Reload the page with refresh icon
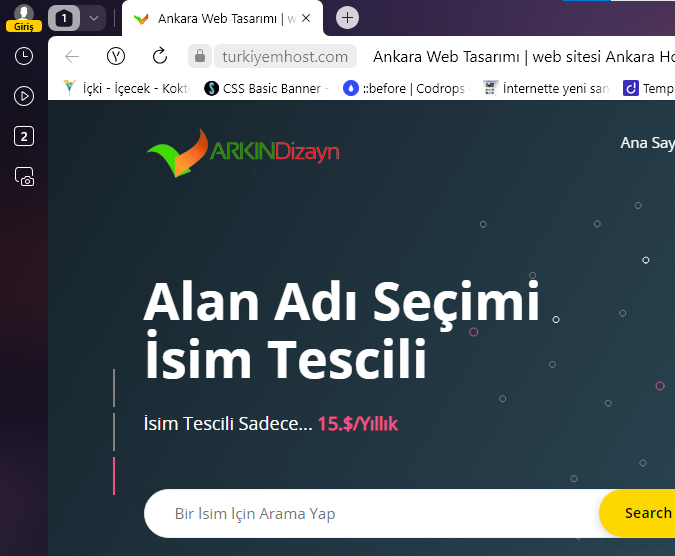The image size is (675, 556). 160,56
